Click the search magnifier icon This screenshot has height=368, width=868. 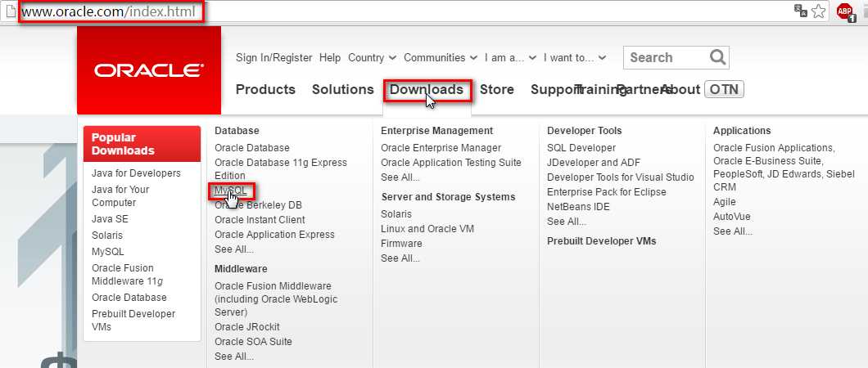tap(717, 57)
